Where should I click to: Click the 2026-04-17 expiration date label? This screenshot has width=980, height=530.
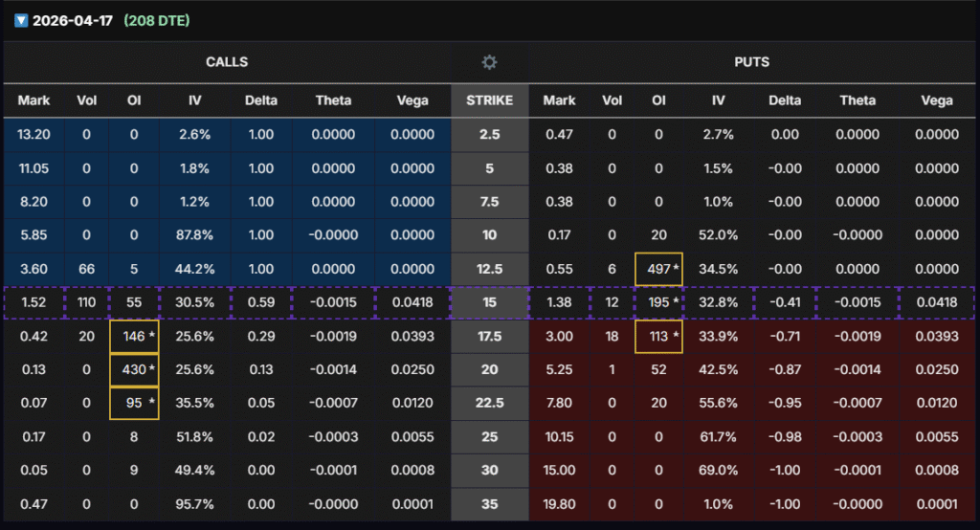(x=73, y=20)
